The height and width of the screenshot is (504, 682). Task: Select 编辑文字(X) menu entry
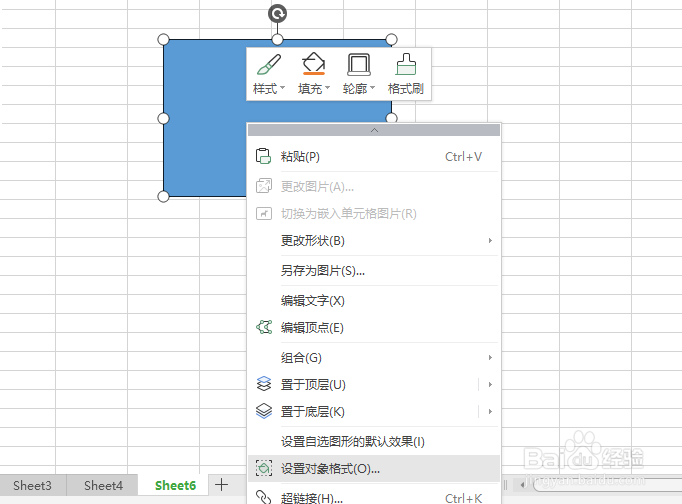coord(374,300)
